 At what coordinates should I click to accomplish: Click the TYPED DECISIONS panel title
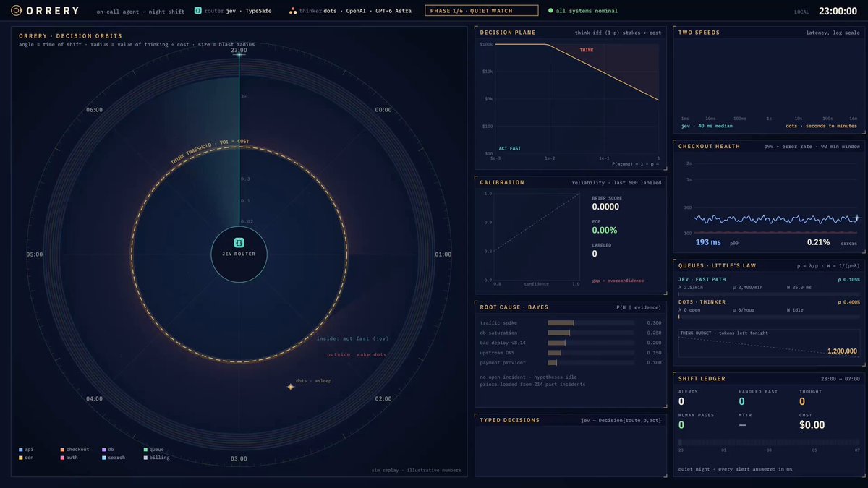509,420
